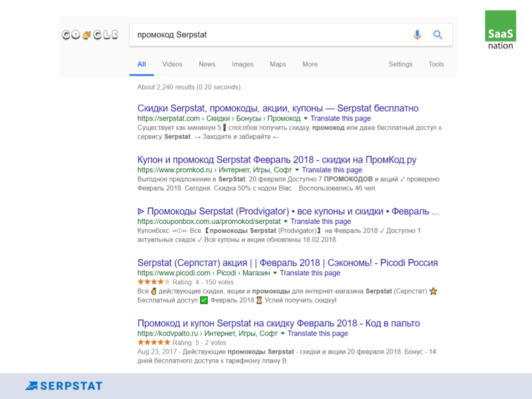Image resolution: width=532 pixels, height=399 pixels.
Task: Open 'Купон и промокод Serpstat' result
Action: click(277, 160)
